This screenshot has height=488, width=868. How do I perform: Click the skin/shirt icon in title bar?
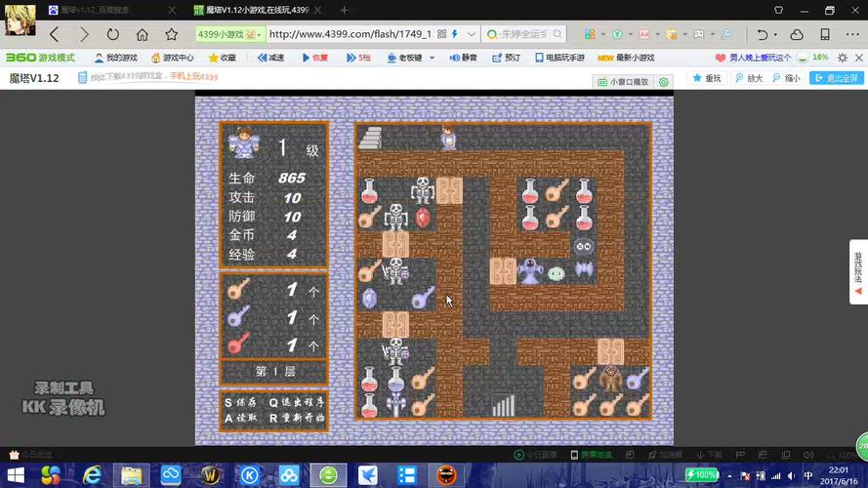pos(778,10)
